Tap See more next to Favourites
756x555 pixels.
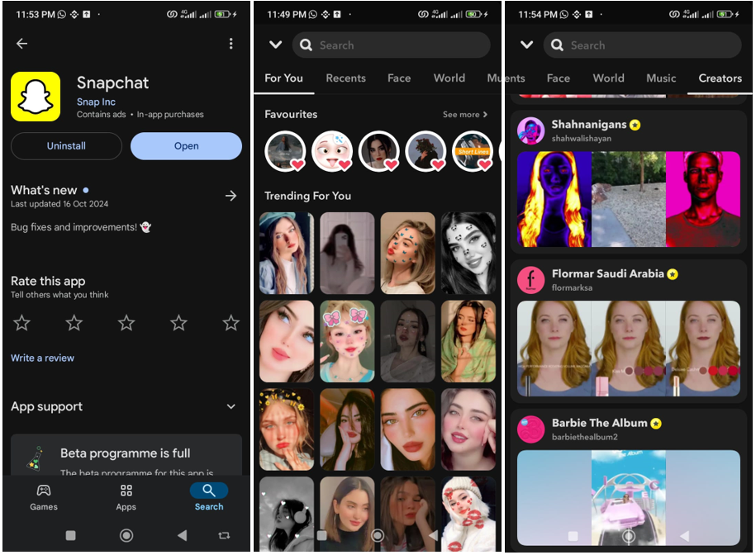coord(465,114)
